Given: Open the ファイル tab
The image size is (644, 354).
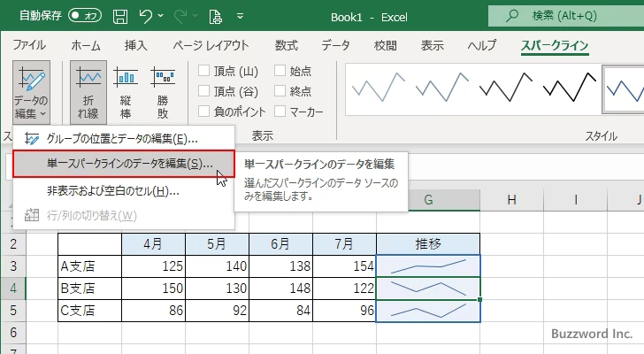Looking at the screenshot, I should coord(29,45).
